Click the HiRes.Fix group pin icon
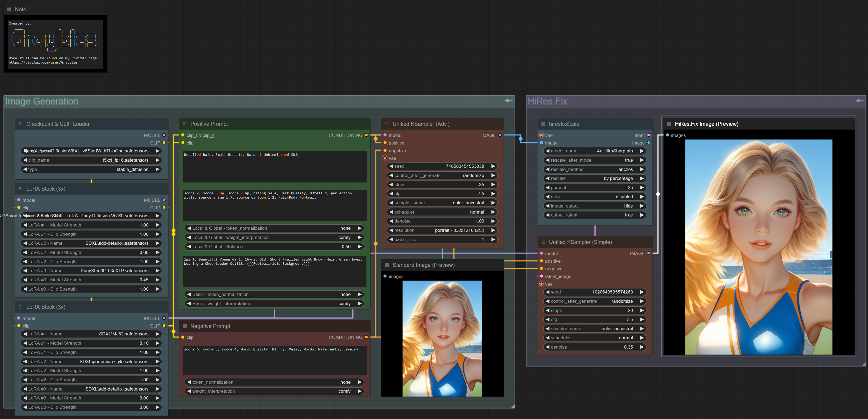The width and height of the screenshot is (868, 419). pyautogui.click(x=859, y=101)
